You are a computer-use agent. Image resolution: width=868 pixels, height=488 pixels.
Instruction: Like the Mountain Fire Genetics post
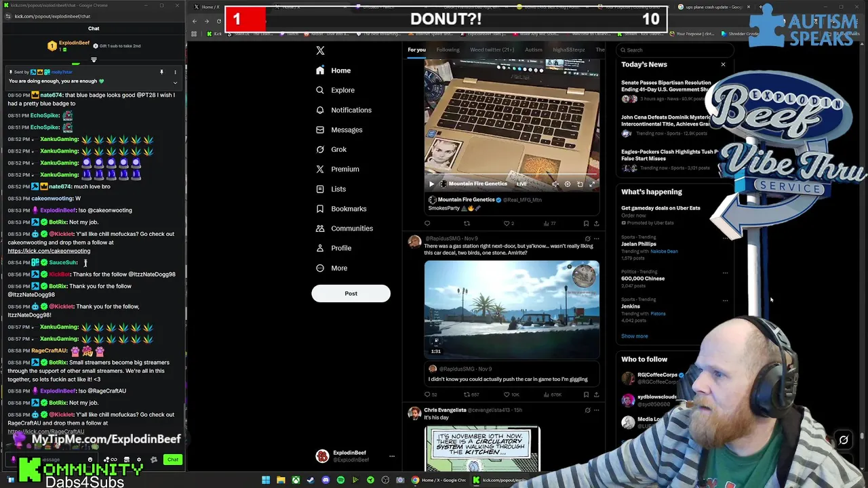pos(509,223)
